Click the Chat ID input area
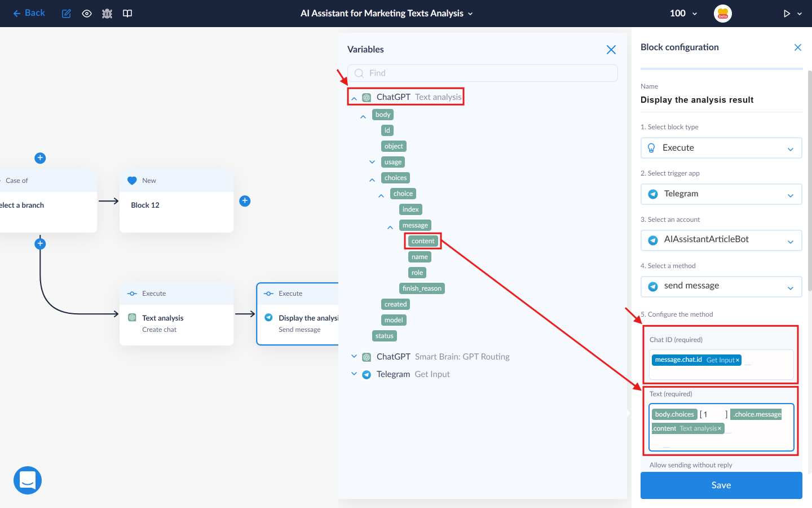Screen dimensions: 812x508 point(721,365)
